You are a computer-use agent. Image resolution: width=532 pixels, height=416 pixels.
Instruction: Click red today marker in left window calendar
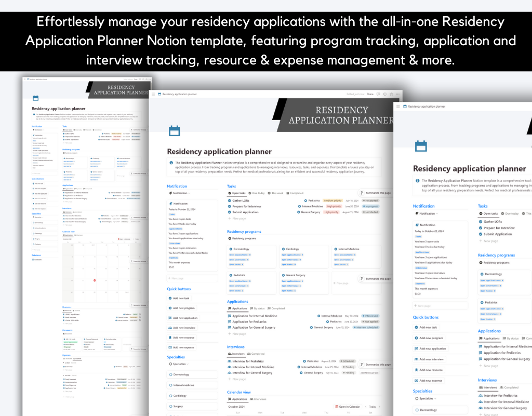coord(95,280)
